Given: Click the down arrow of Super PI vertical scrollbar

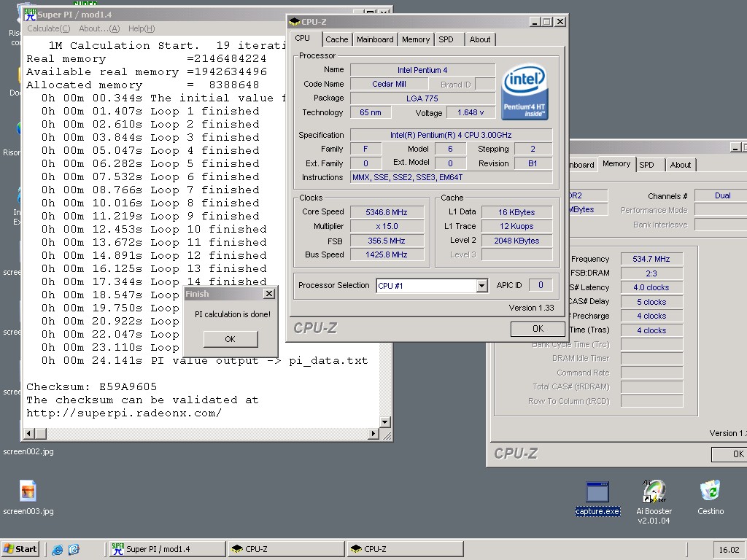Looking at the screenshot, I should click(385, 422).
